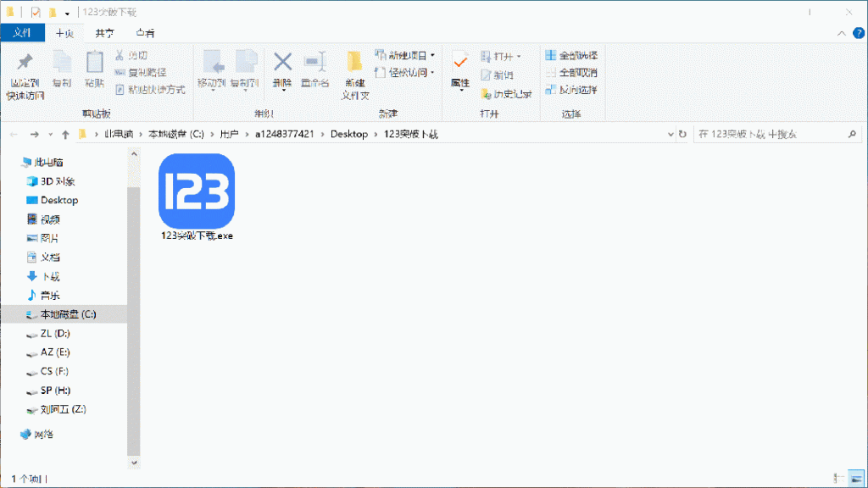Expand the address bar history dropdown

pos(670,134)
